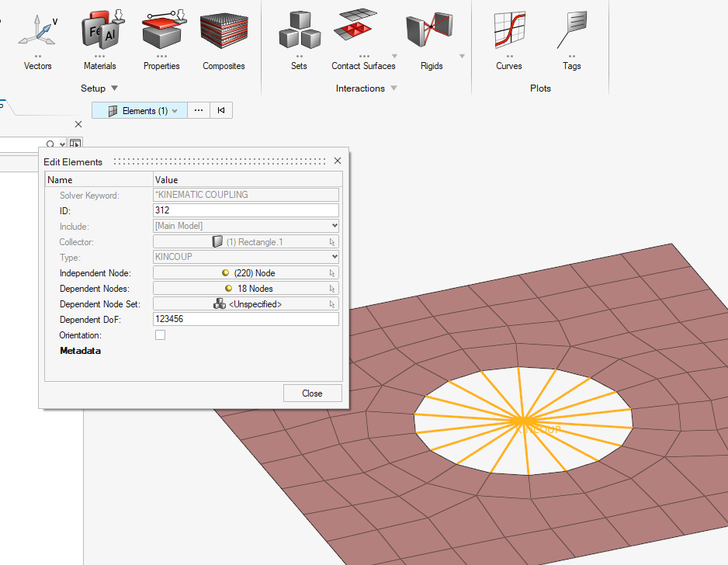Click the Close button
Image resolution: width=728 pixels, height=565 pixels.
(x=313, y=393)
